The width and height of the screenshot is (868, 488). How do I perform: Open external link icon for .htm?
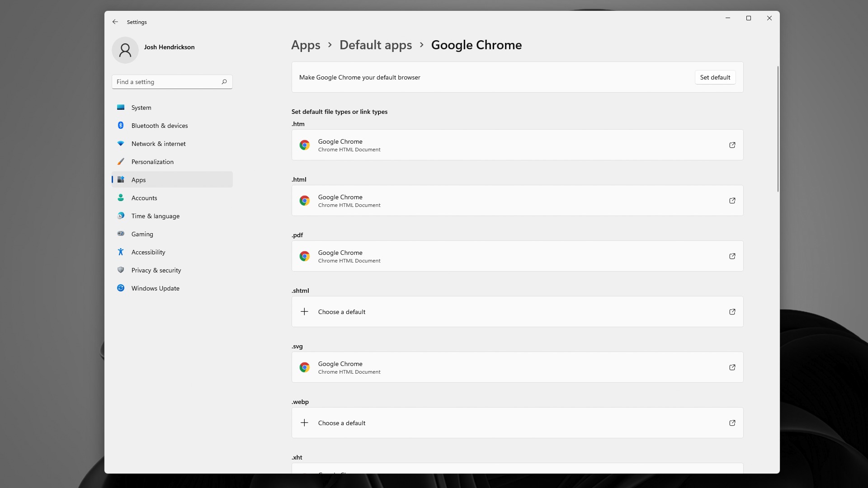(732, 145)
